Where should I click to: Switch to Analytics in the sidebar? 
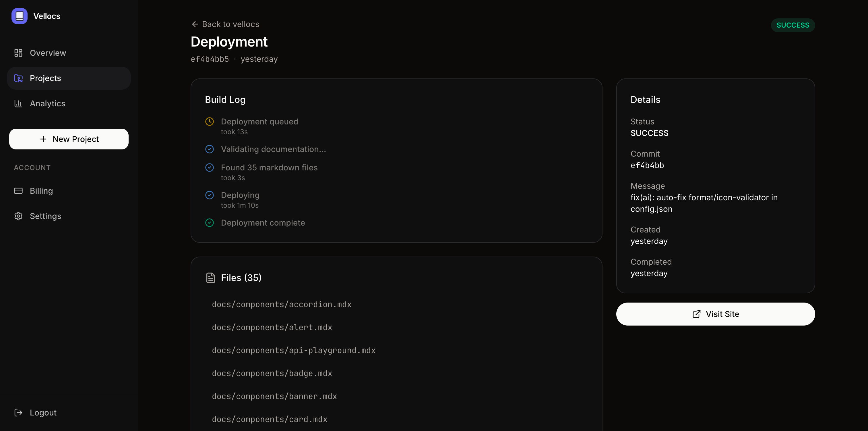point(47,103)
